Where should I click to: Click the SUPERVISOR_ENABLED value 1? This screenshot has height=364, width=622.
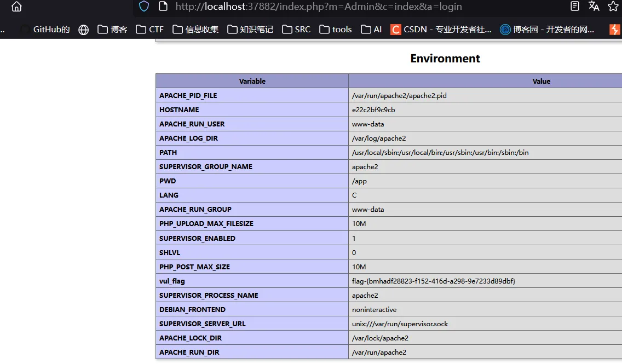point(354,238)
